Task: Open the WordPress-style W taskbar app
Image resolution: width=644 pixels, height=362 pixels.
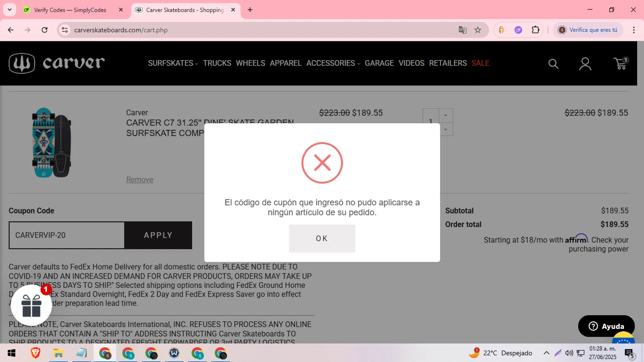Action: point(174,353)
